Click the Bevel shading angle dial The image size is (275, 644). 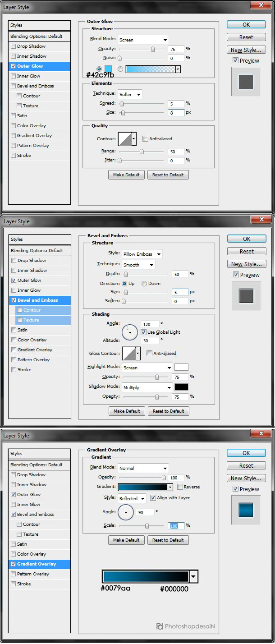[x=130, y=332]
